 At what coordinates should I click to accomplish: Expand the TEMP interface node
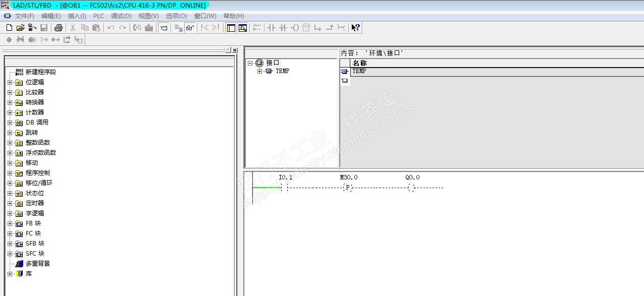coord(259,71)
